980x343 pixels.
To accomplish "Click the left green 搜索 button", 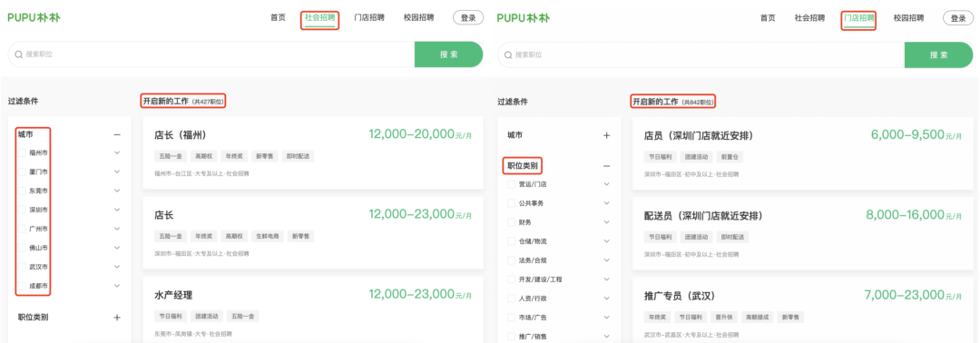I will pyautogui.click(x=449, y=54).
